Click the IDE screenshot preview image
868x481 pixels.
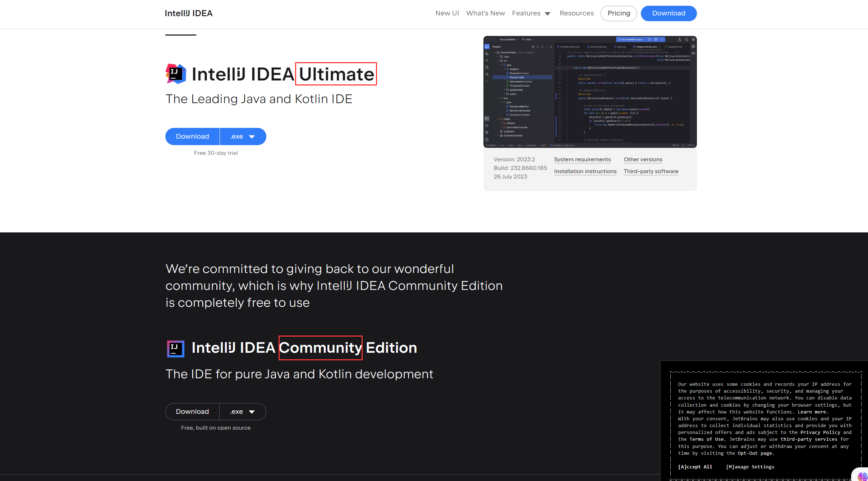coord(590,92)
